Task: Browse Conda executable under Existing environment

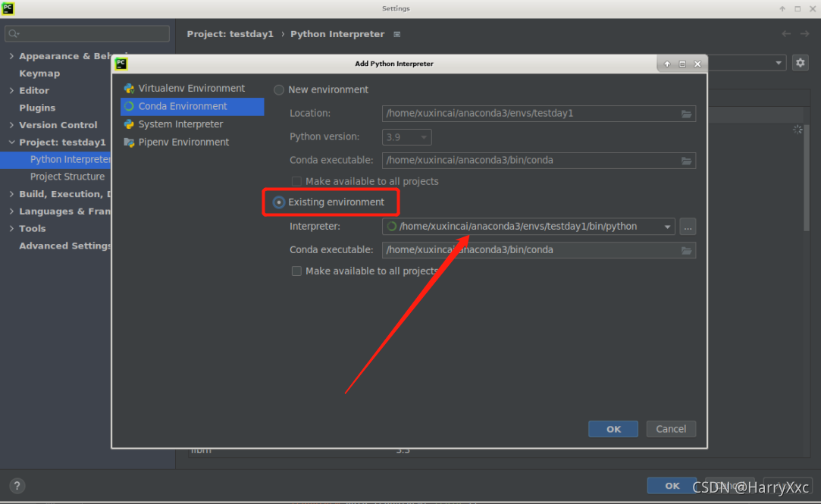Action: coord(686,251)
